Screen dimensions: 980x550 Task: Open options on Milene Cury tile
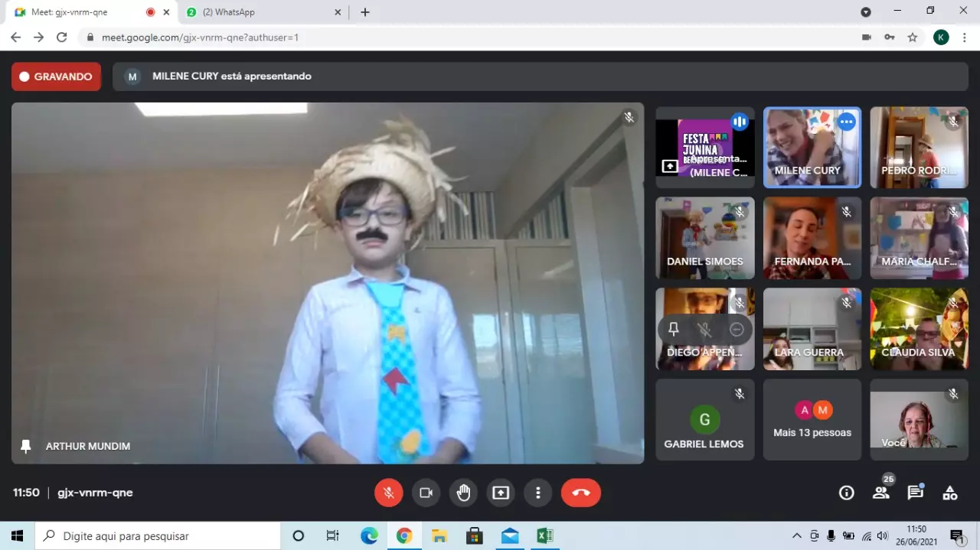[x=846, y=122]
